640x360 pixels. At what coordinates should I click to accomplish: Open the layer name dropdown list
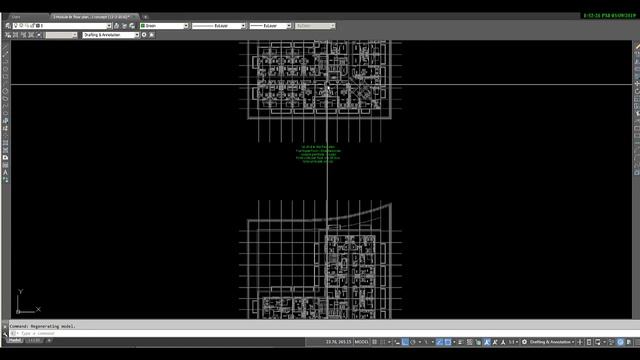pyautogui.click(x=109, y=26)
